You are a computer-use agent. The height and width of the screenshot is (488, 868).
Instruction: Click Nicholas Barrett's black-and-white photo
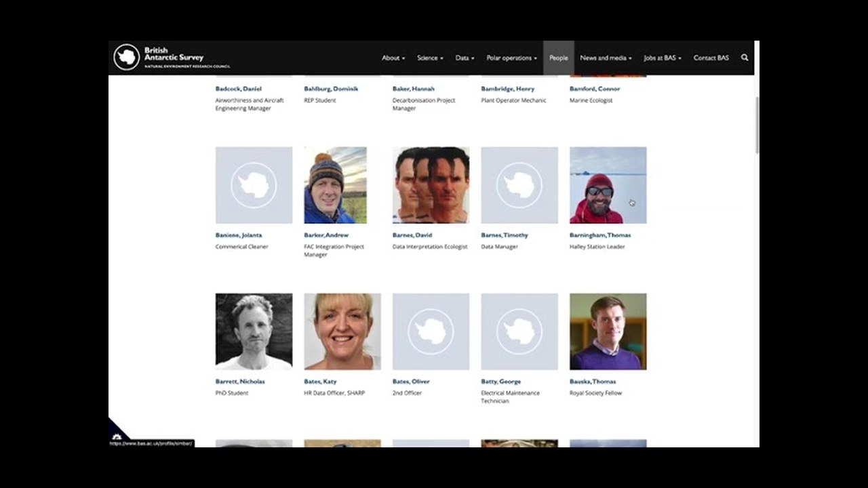pyautogui.click(x=254, y=331)
